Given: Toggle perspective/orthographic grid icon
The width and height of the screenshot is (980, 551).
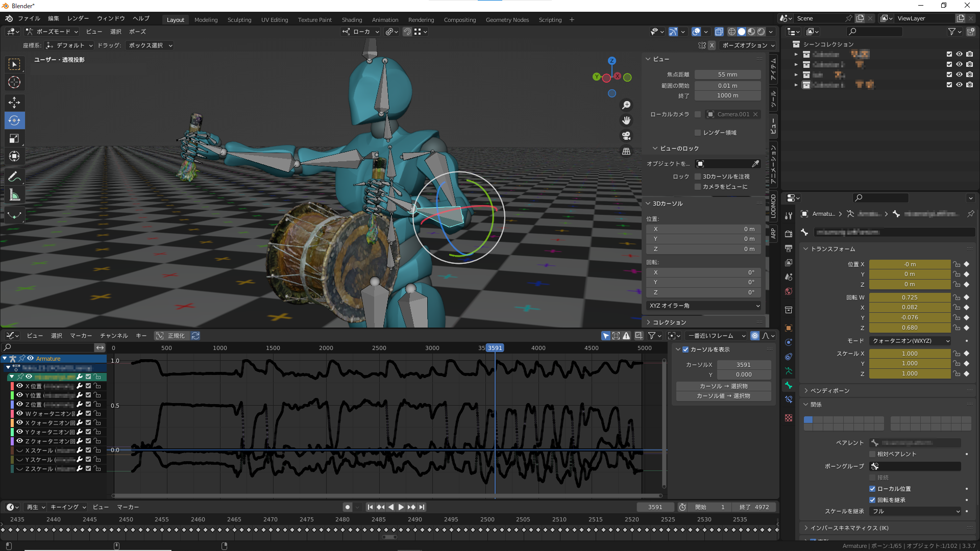Looking at the screenshot, I should coord(626,152).
